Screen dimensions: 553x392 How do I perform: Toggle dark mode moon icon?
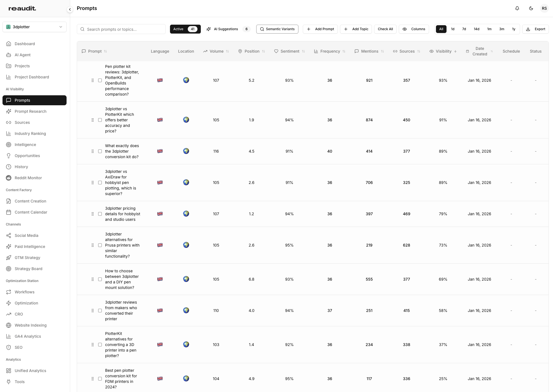click(x=531, y=8)
